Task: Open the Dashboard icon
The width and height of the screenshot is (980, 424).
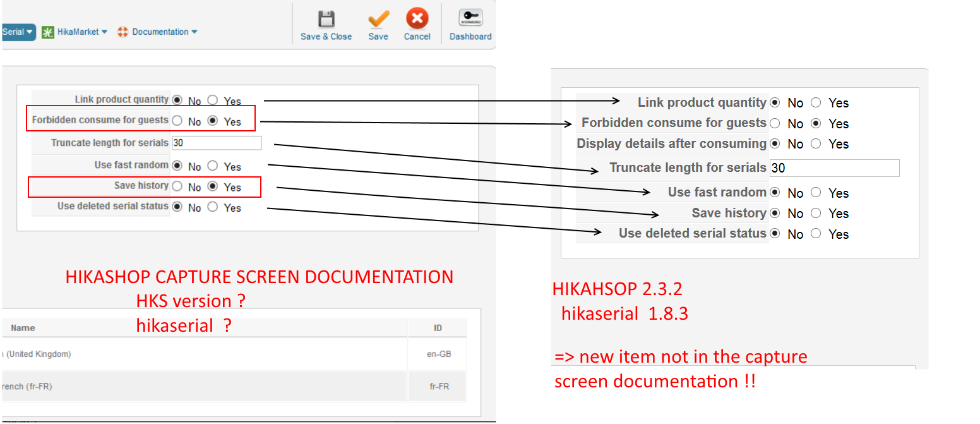Action: click(470, 18)
